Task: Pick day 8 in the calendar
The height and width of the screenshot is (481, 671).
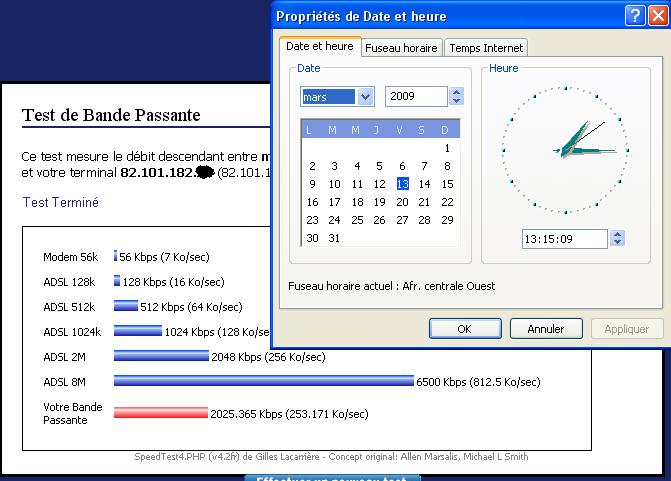Action: tap(447, 166)
